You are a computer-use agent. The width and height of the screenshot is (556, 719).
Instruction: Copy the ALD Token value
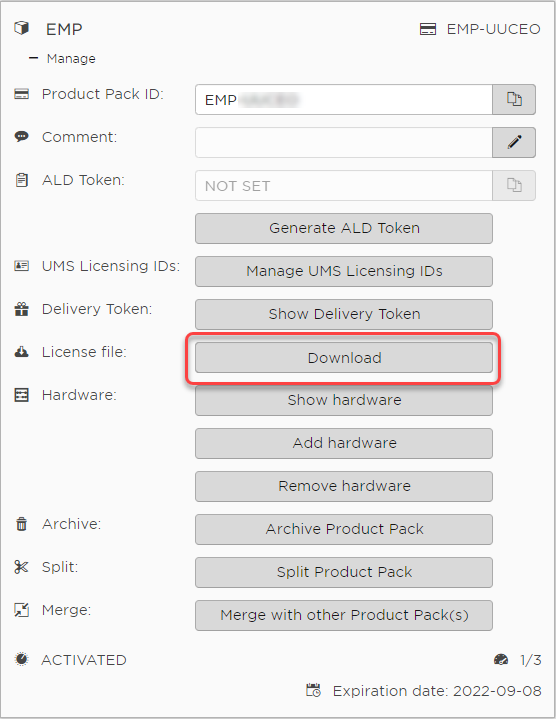513,186
